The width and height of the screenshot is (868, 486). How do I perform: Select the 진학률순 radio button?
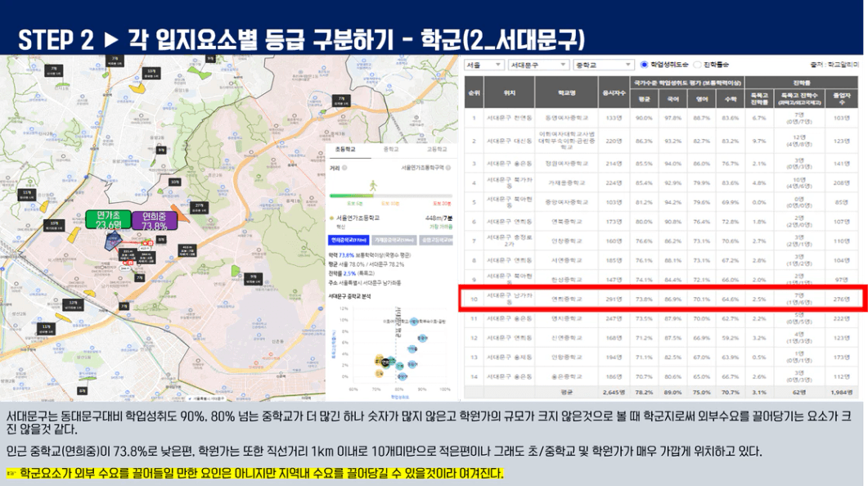click(697, 65)
